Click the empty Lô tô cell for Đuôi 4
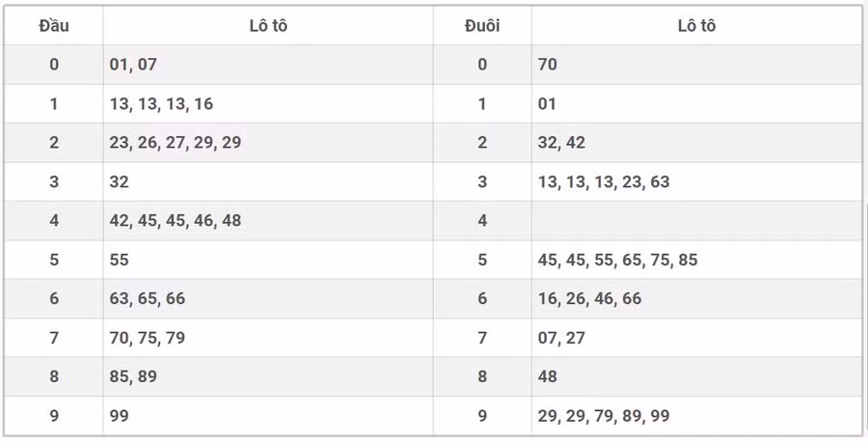 click(x=694, y=221)
